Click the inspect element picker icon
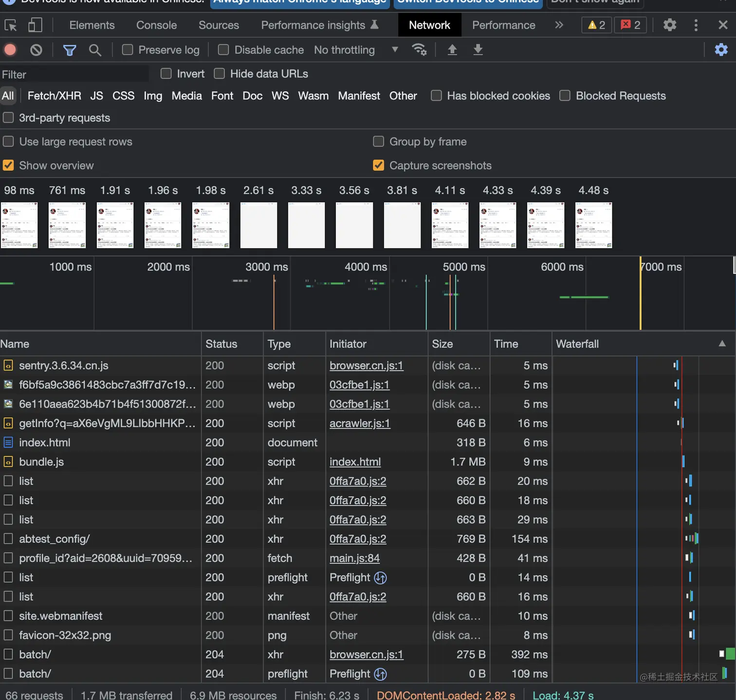 coord(10,25)
